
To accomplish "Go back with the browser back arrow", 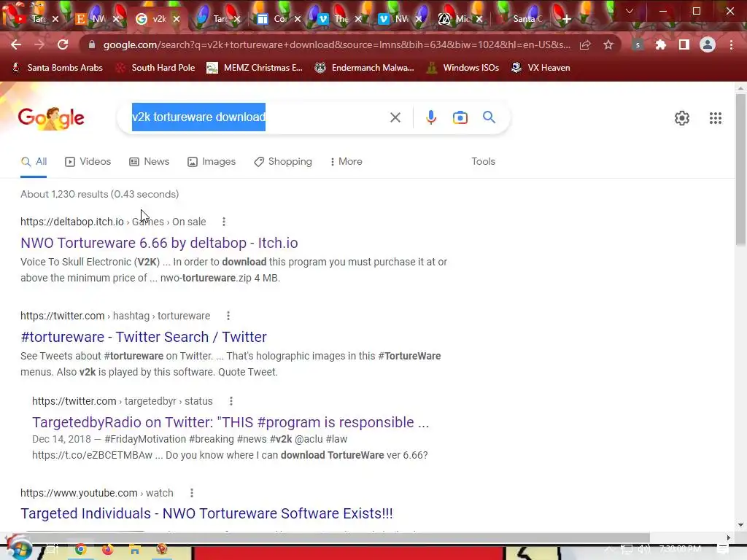I will (x=16, y=44).
